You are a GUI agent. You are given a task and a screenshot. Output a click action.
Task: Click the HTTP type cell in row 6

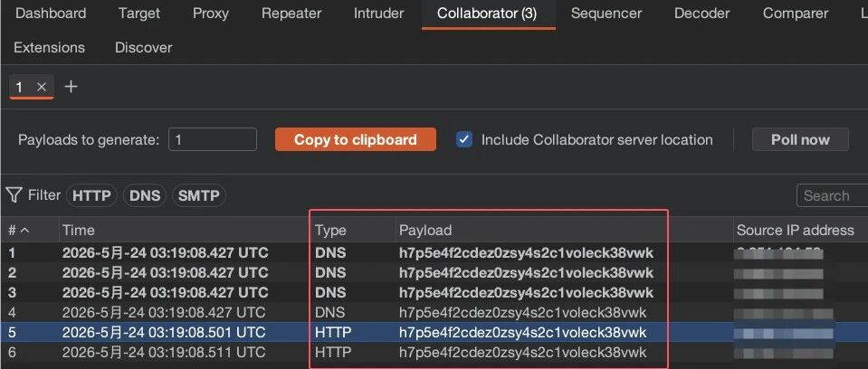[x=333, y=352]
